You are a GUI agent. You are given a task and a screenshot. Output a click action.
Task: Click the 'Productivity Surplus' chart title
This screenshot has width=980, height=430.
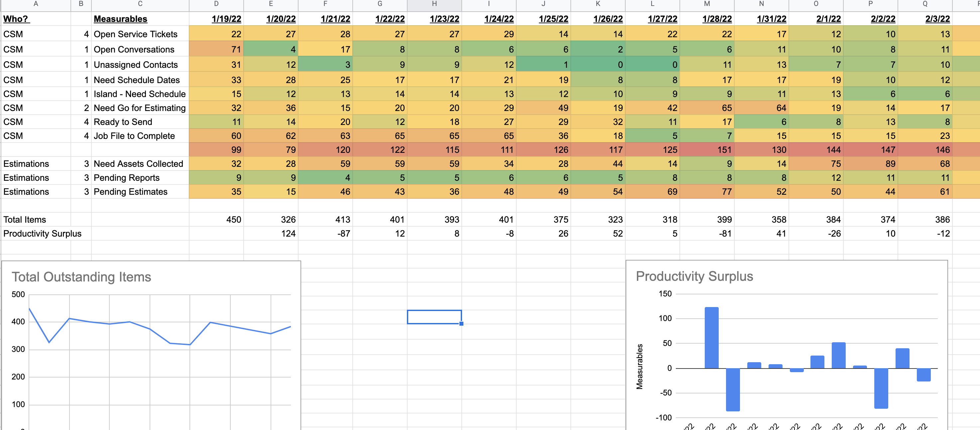click(694, 276)
